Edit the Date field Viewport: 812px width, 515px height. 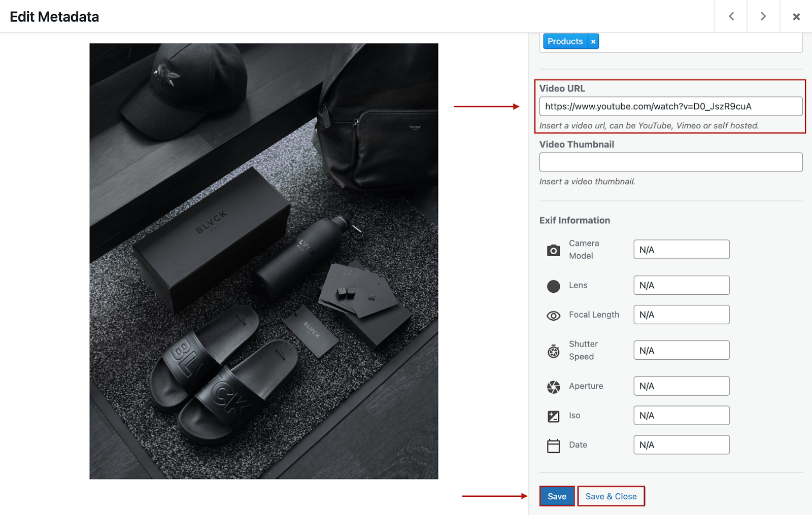pyautogui.click(x=682, y=445)
